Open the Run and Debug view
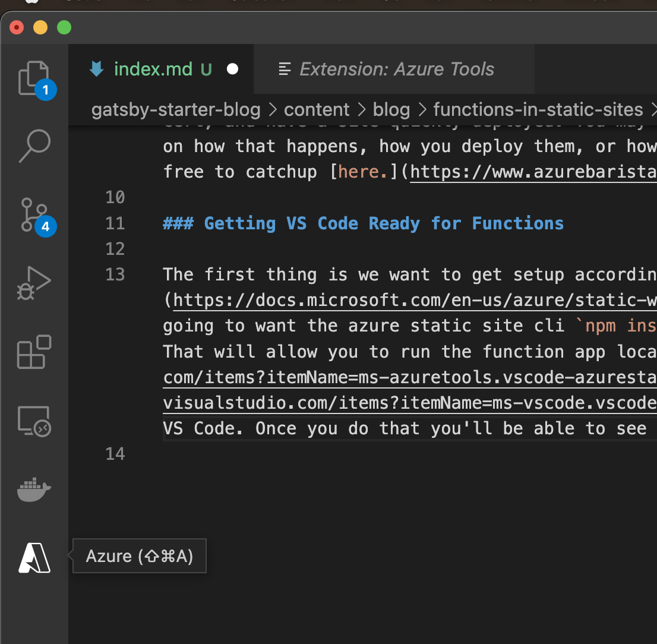The image size is (657, 644). (34, 283)
